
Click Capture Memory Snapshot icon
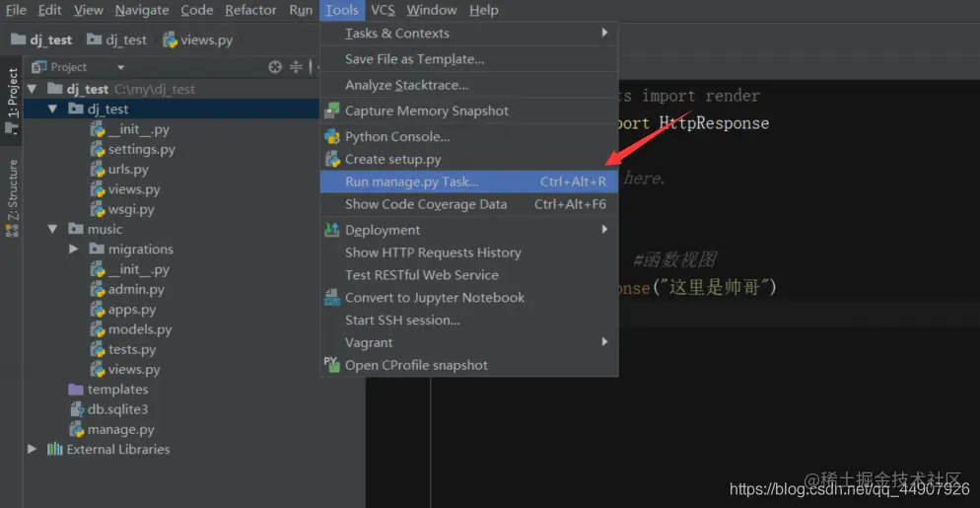coord(332,110)
